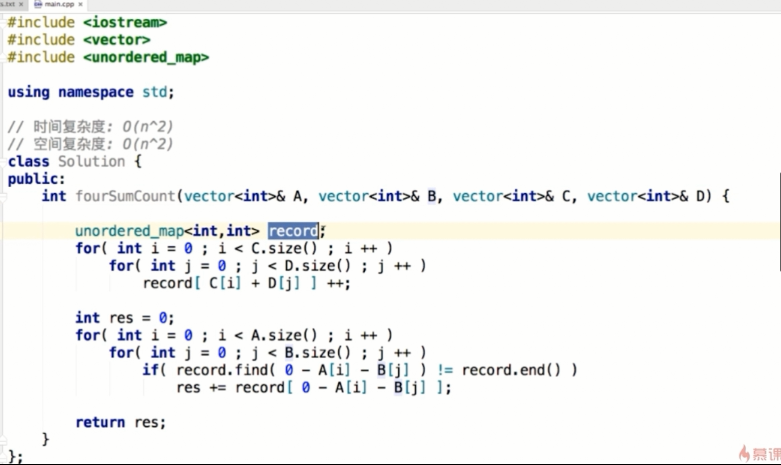The height and width of the screenshot is (465, 781).
Task: Click the 空间复杂度 comment line
Action: click(90, 144)
